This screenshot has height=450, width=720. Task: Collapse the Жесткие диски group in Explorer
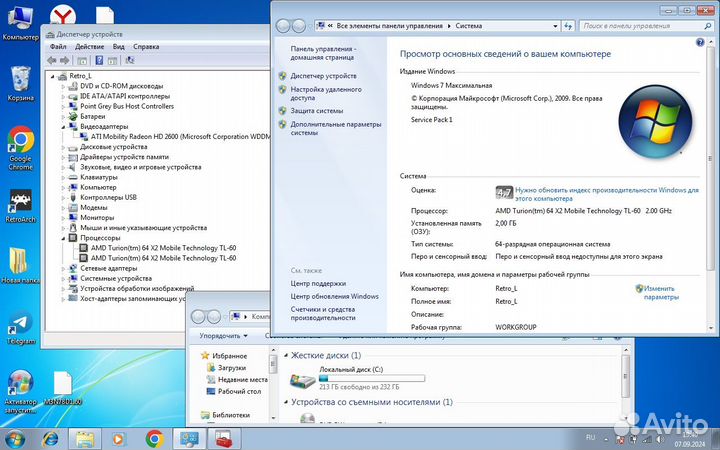pos(286,355)
